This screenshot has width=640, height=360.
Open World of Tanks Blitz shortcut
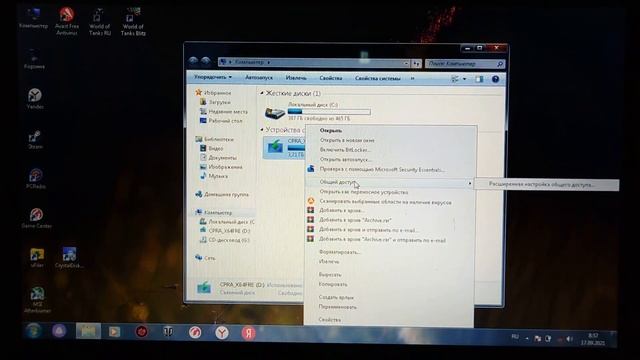pos(133,22)
